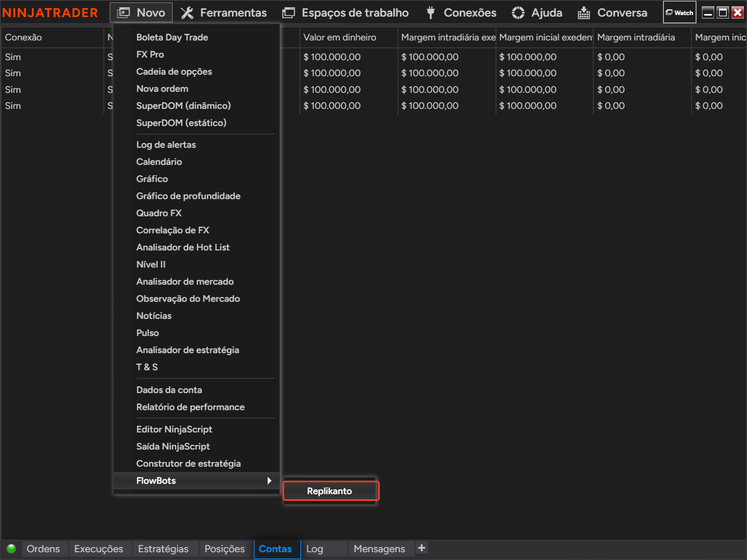Screen dimensions: 747x560
Task: Click the Novo menu window icon
Action: click(x=123, y=12)
